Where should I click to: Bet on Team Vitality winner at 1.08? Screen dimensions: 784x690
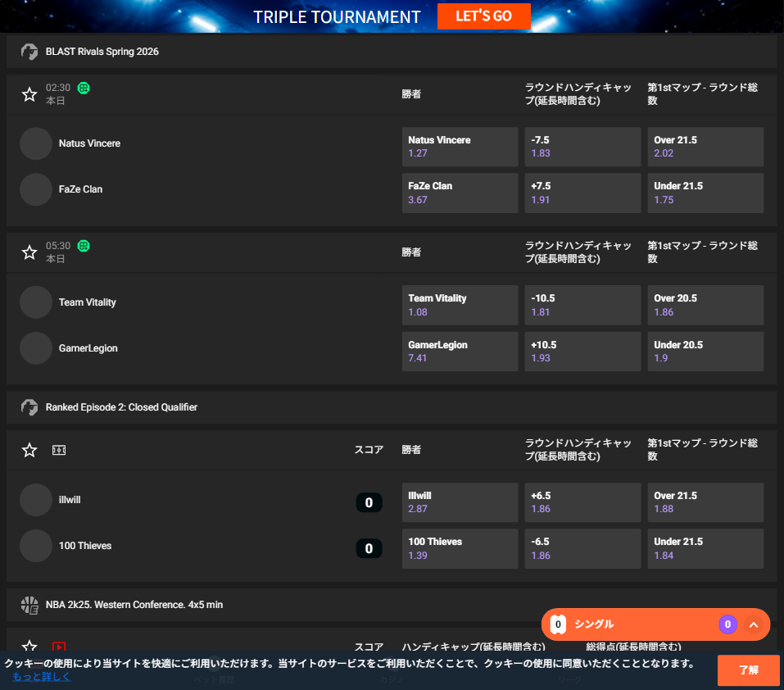click(460, 306)
